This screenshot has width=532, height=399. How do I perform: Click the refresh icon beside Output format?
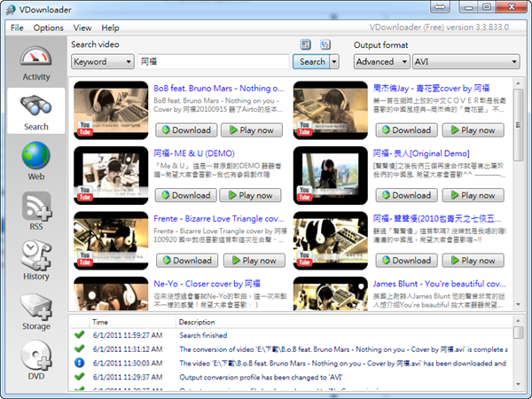(325, 44)
